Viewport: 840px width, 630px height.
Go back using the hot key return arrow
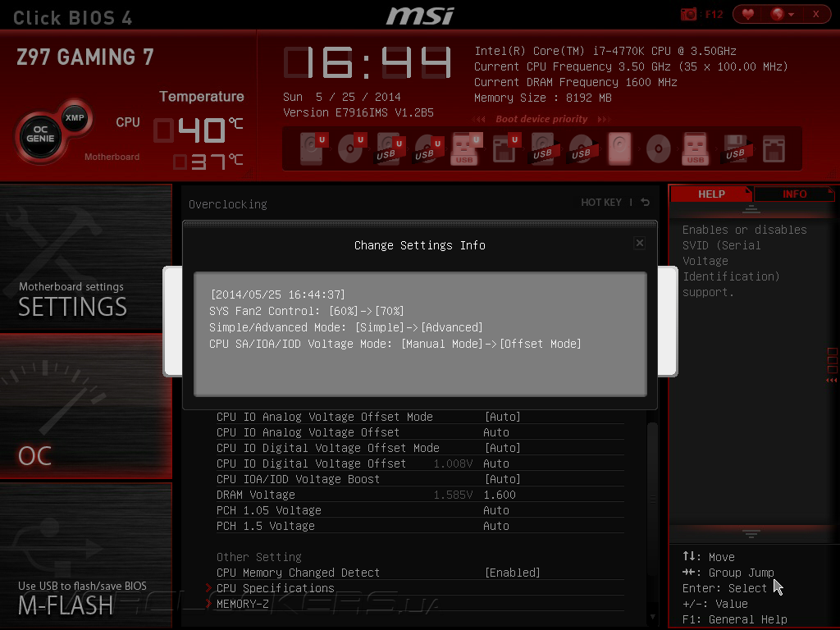(645, 202)
